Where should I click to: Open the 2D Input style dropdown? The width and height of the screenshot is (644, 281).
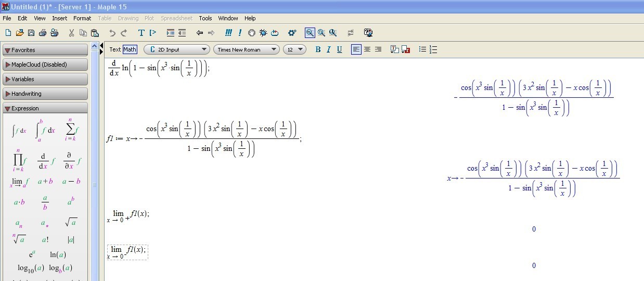click(x=176, y=49)
